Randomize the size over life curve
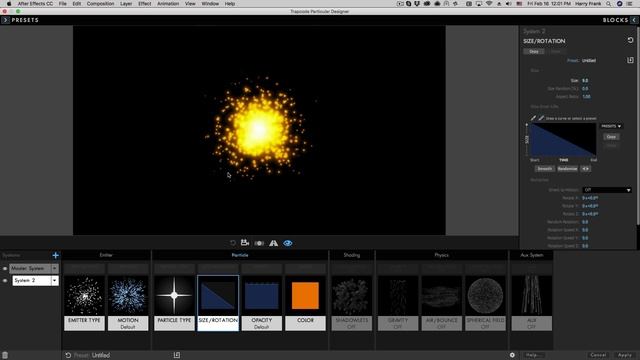Image resolution: width=640 pixels, height=360 pixels. point(567,169)
